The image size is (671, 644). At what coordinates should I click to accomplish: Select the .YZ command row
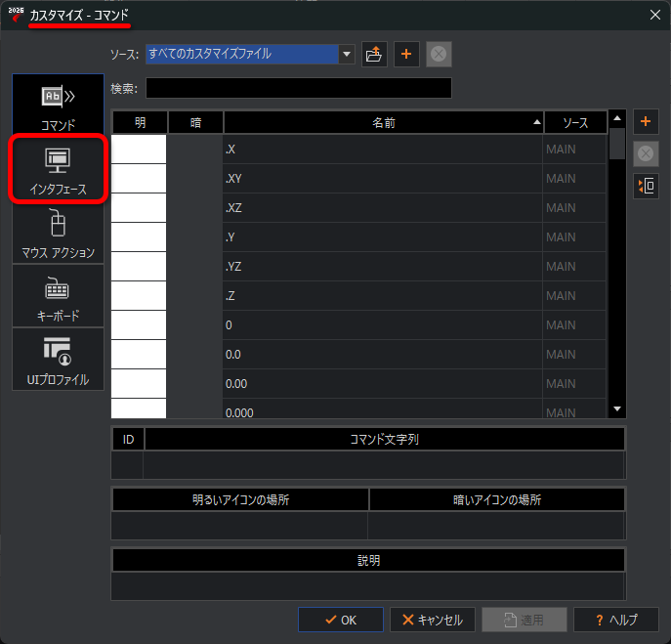pyautogui.click(x=381, y=266)
